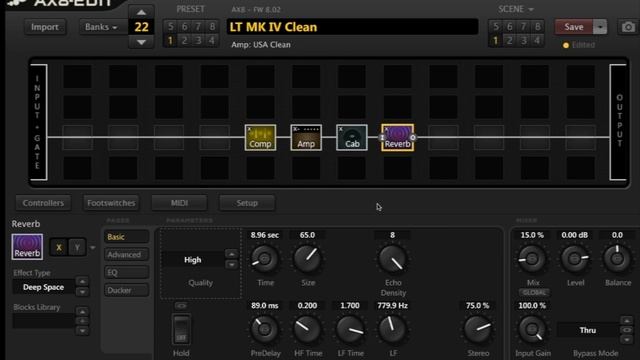Screen dimensions: 640x360
Task: Open the Thru bypass mode selector
Action: [588, 330]
